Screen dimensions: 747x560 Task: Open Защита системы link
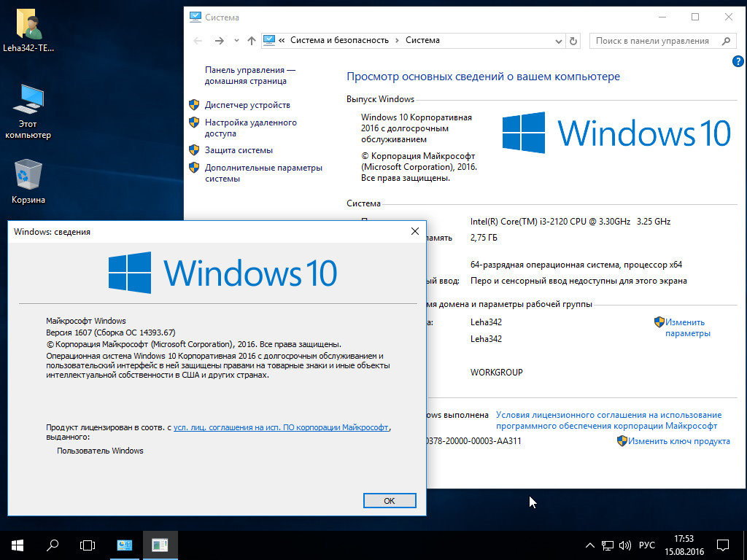click(x=239, y=150)
